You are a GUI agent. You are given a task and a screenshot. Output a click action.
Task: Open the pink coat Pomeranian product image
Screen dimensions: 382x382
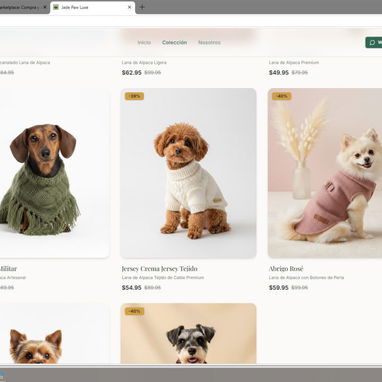pos(325,173)
